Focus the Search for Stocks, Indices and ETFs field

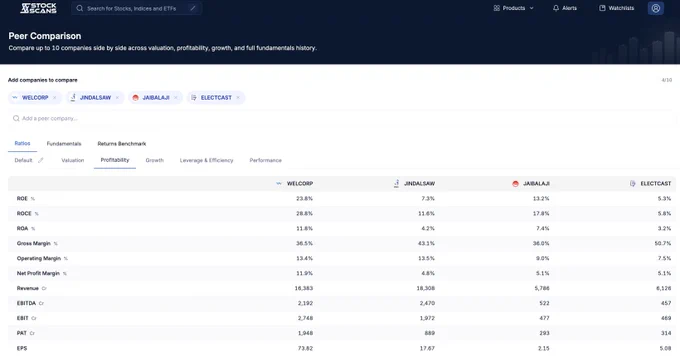pos(137,8)
